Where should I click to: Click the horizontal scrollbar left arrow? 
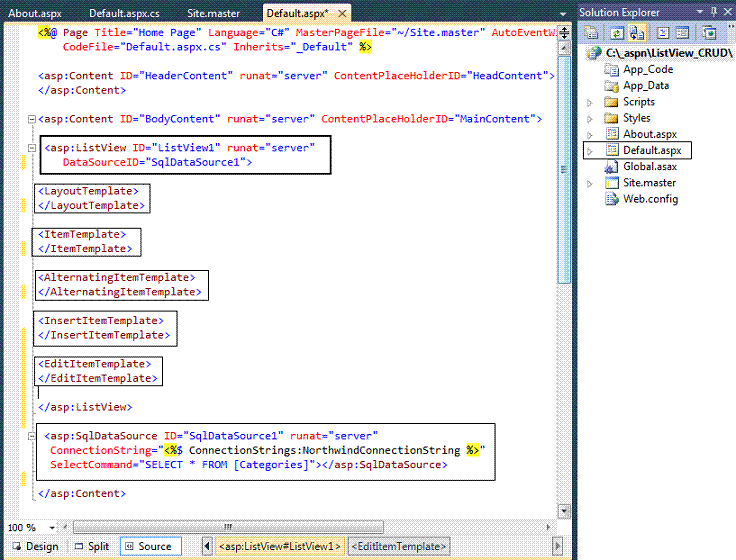65,527
